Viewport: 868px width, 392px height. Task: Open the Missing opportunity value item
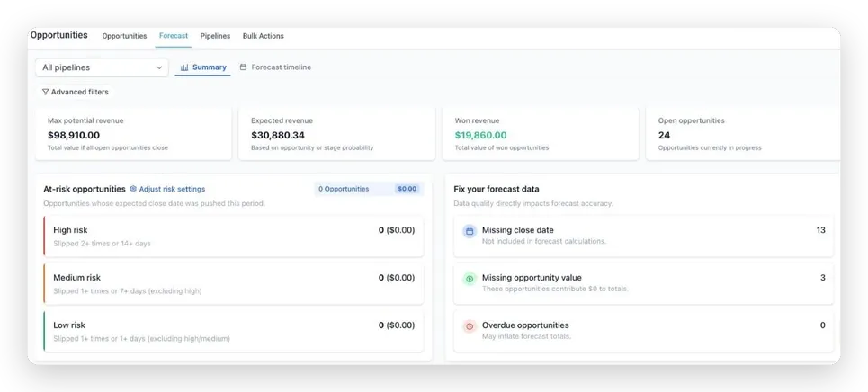tap(643, 284)
